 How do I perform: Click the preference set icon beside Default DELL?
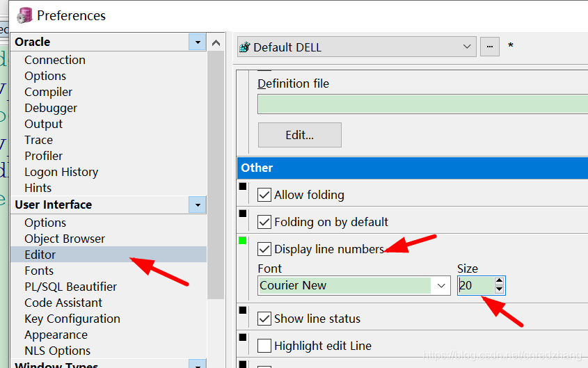[x=245, y=47]
